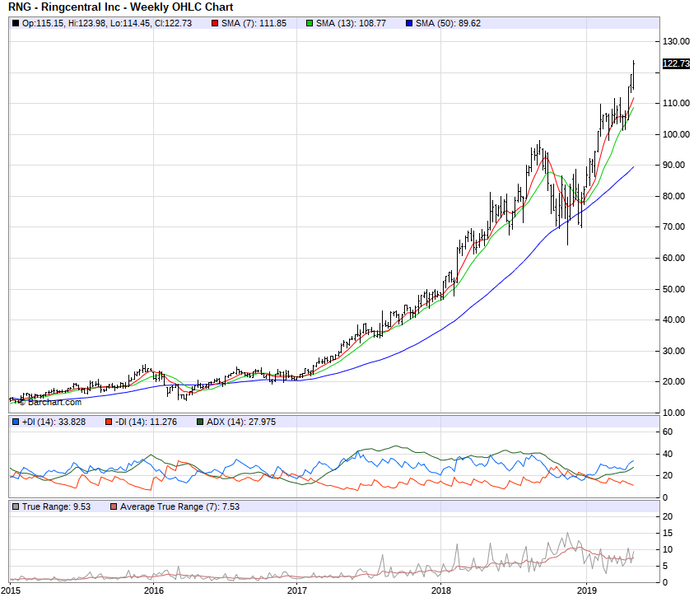Image resolution: width=694 pixels, height=616 pixels.
Task: Click the ADX (14): 27.975 label
Action: [241, 422]
